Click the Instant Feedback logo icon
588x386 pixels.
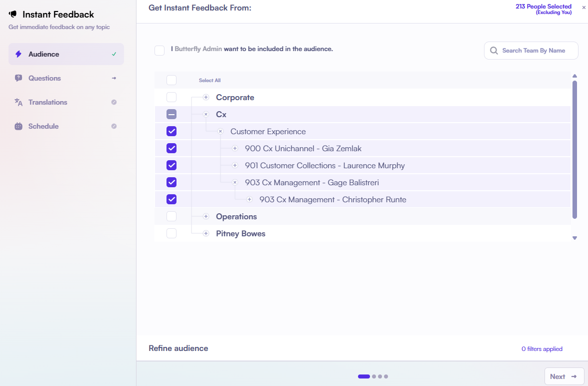pyautogui.click(x=13, y=14)
